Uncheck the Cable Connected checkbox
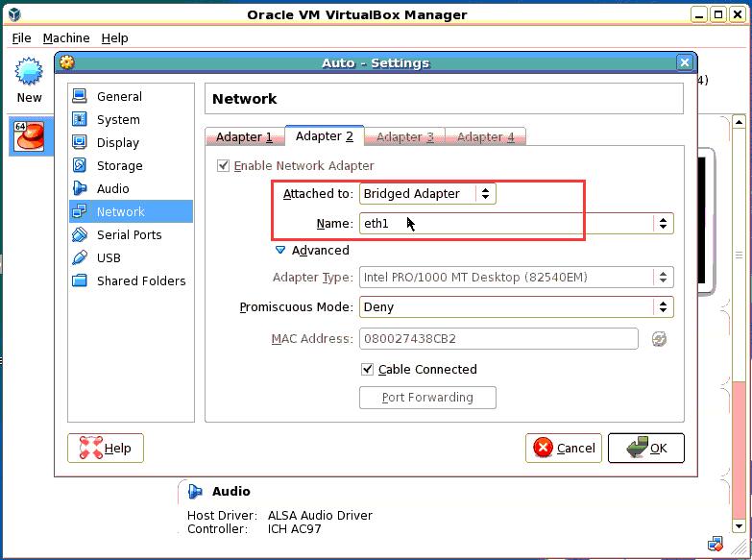Image resolution: width=752 pixels, height=560 pixels. [x=367, y=369]
